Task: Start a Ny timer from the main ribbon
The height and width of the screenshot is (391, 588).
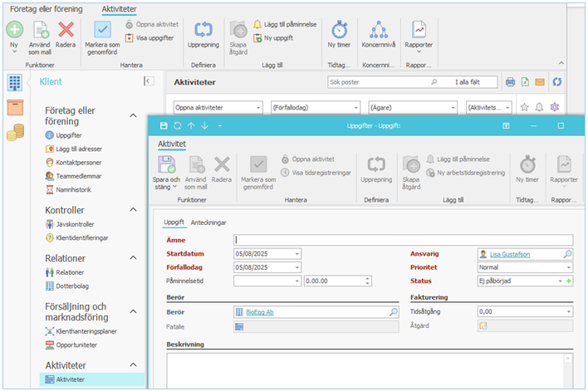Action: (339, 30)
